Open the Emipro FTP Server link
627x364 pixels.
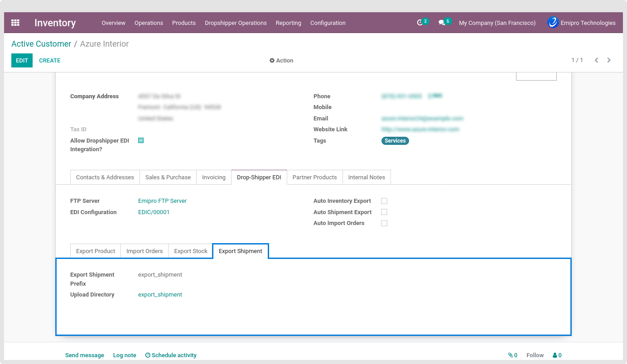pyautogui.click(x=162, y=201)
